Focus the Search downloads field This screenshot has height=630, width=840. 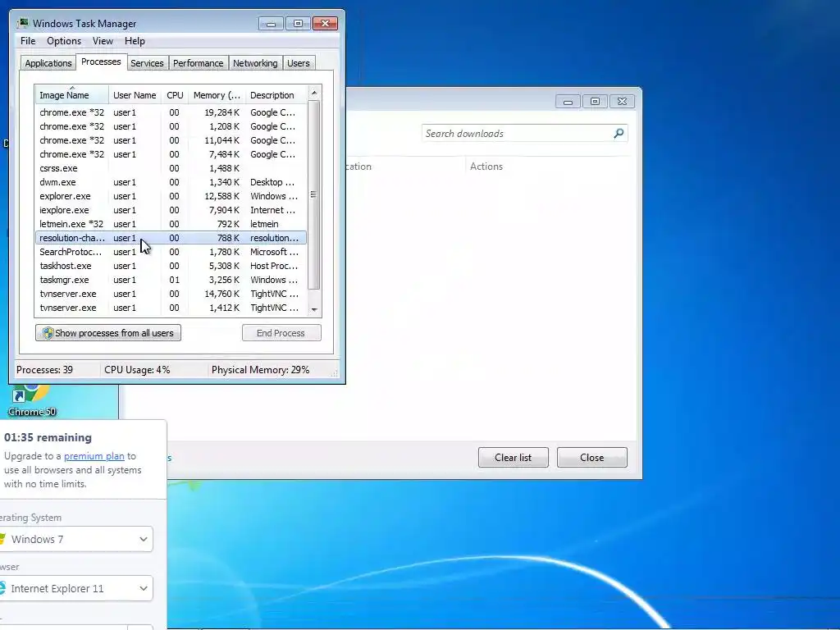(x=524, y=134)
